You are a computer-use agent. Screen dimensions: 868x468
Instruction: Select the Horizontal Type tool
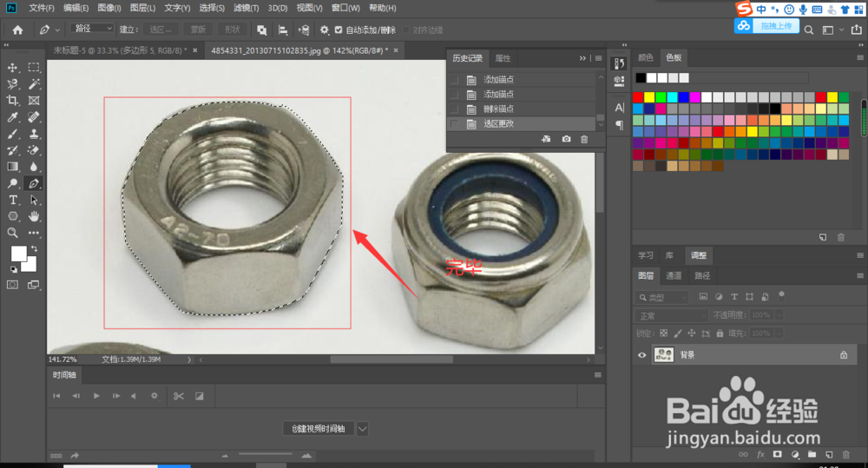[x=12, y=200]
